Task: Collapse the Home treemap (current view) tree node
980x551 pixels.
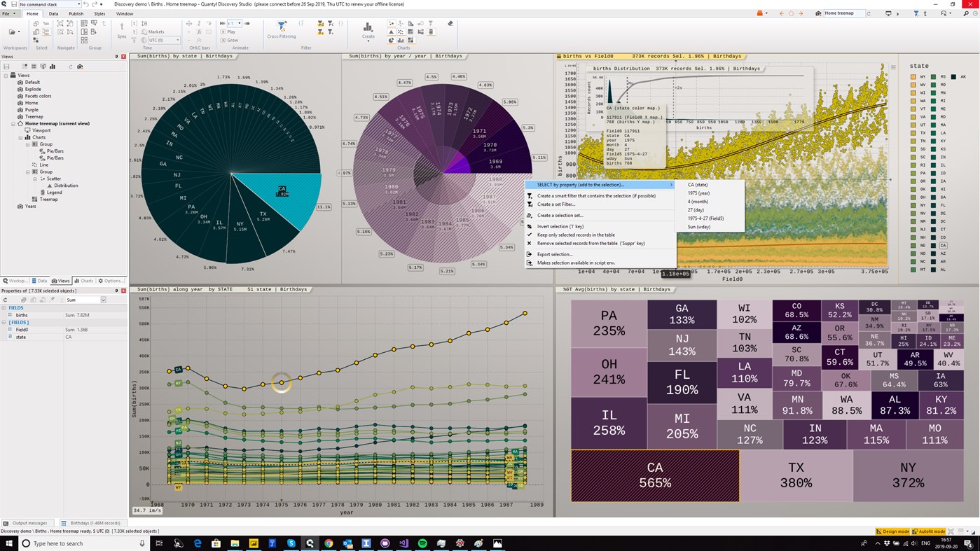Action: point(12,123)
